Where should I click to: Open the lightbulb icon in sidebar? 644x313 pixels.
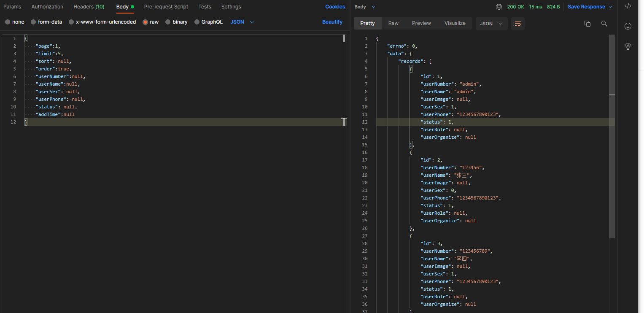tap(628, 46)
